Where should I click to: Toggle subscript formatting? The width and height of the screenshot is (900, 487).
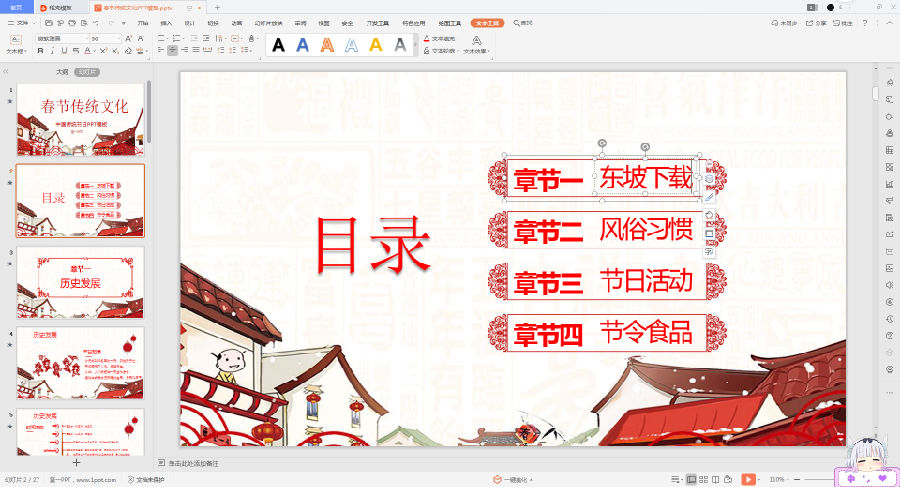115,51
